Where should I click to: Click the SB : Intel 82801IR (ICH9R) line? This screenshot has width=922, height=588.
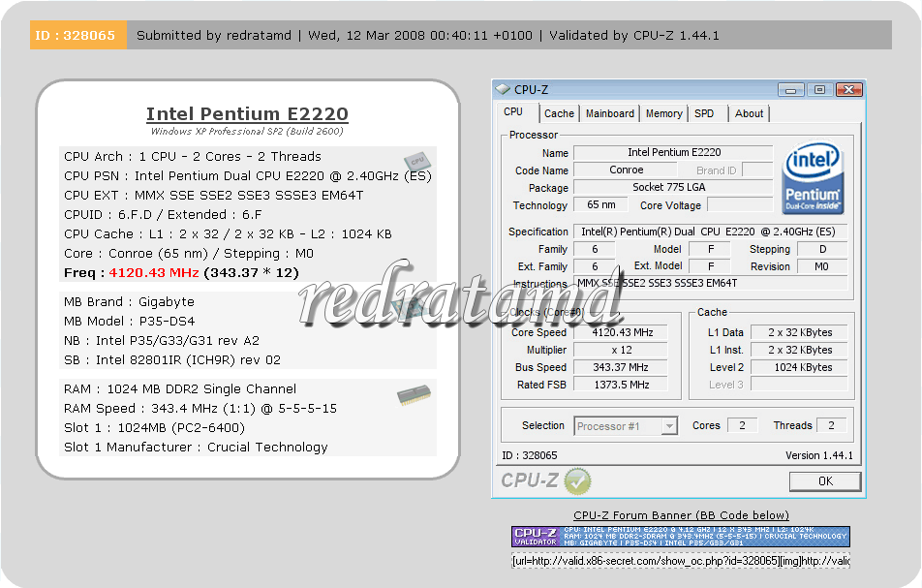(x=172, y=359)
